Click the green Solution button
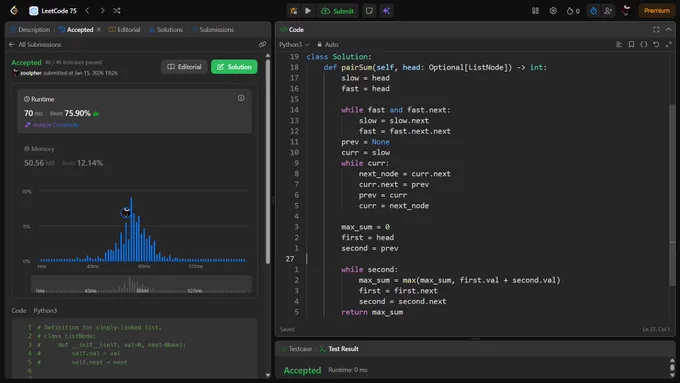The height and width of the screenshot is (383, 680). [234, 67]
